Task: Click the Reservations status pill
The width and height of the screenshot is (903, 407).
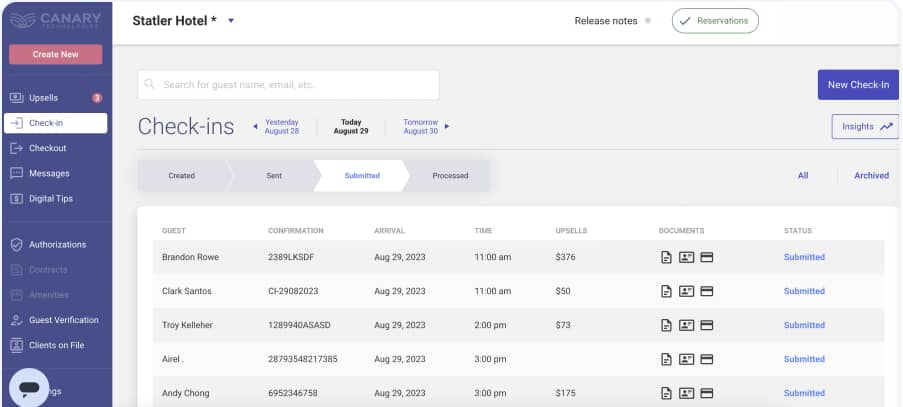Action: (715, 21)
